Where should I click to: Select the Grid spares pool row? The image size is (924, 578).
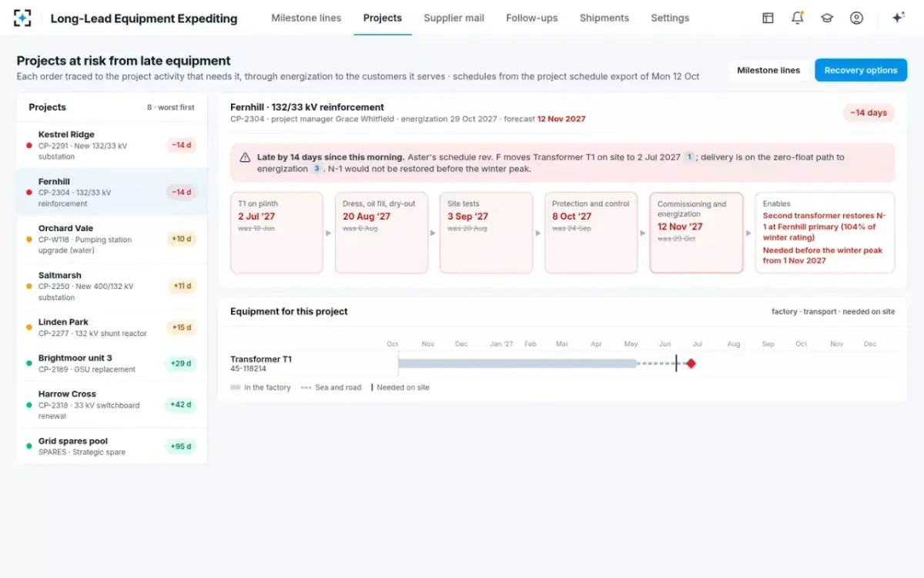pos(112,446)
